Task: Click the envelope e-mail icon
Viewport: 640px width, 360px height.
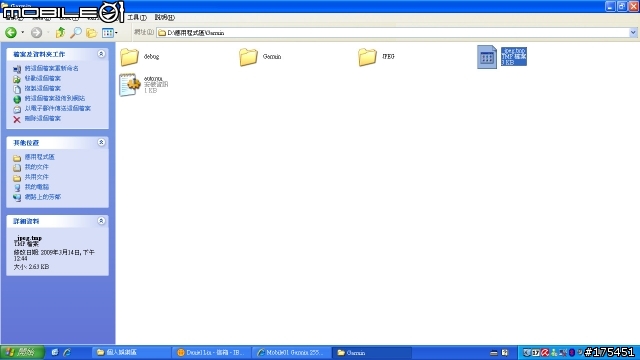Action: (x=17, y=109)
